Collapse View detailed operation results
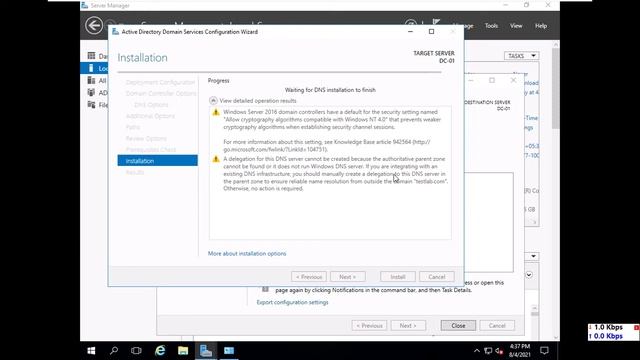This screenshot has width=640, height=360. [213, 100]
